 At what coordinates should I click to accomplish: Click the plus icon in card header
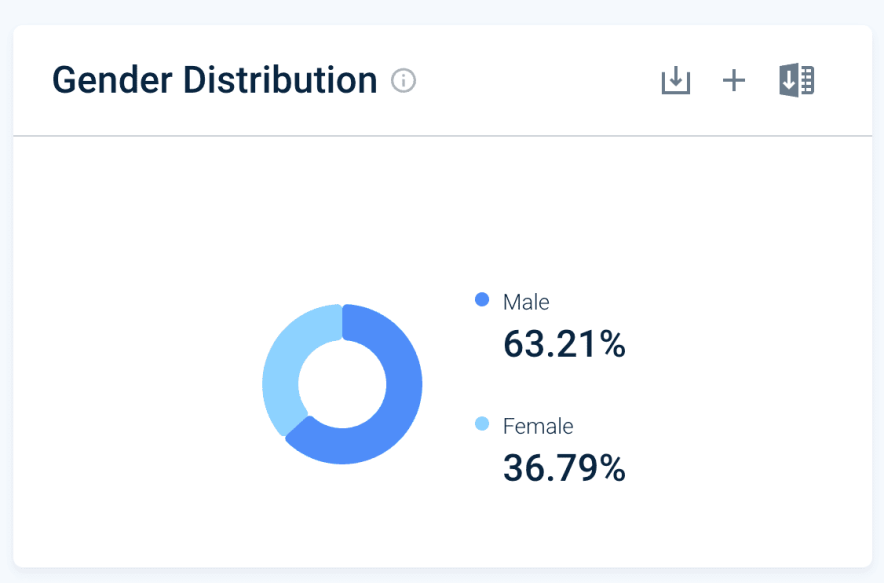734,81
